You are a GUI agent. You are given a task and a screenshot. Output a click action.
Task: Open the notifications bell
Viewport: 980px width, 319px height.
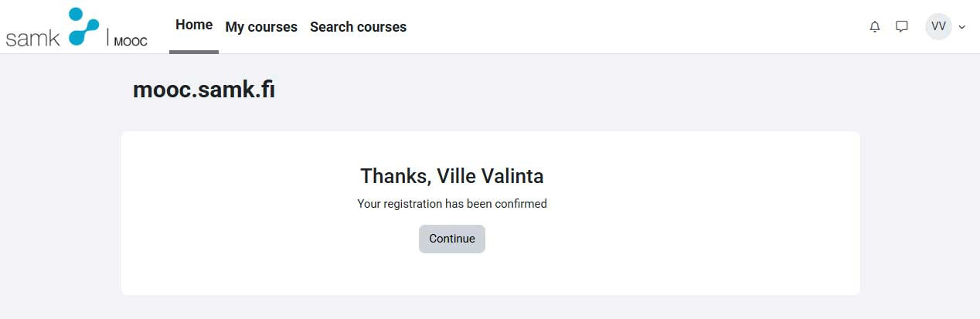pyautogui.click(x=875, y=26)
